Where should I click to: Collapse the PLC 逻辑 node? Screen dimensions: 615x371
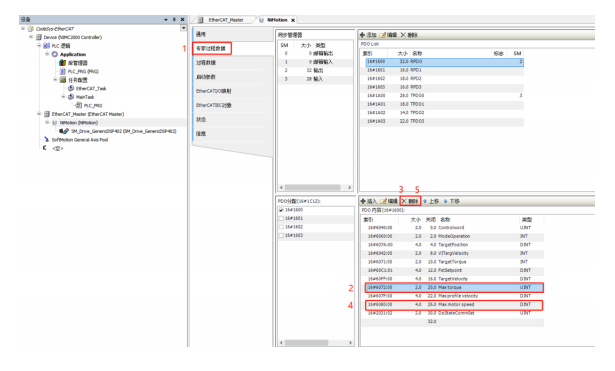click(x=39, y=46)
